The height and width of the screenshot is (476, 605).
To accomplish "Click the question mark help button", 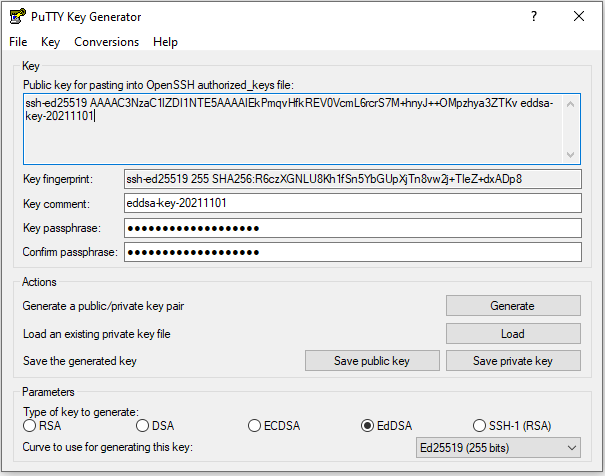I will (x=533, y=16).
